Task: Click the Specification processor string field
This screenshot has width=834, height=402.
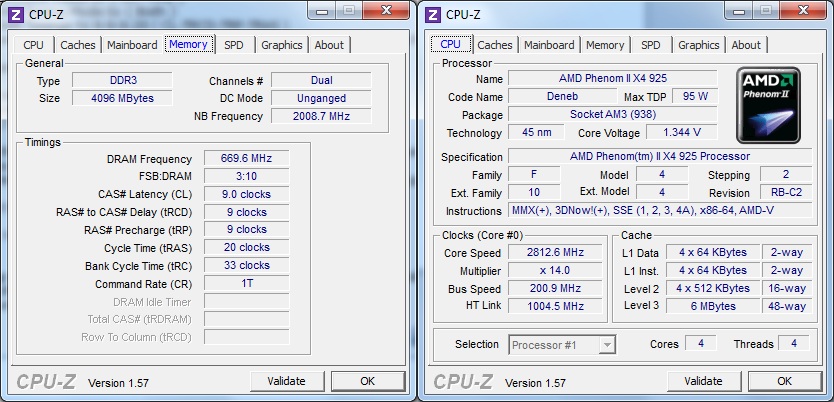Action: pos(660,156)
